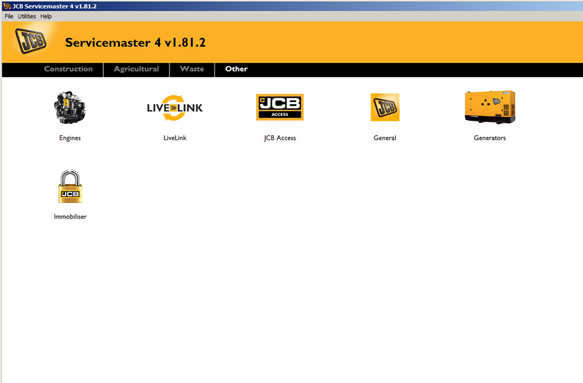Click the Engines text label

click(70, 138)
